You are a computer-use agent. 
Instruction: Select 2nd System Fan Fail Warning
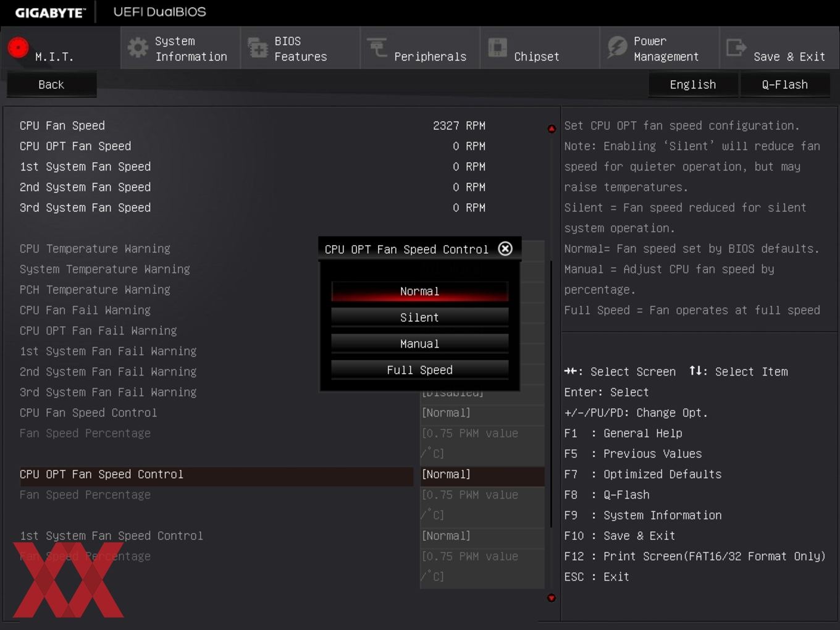pos(108,371)
